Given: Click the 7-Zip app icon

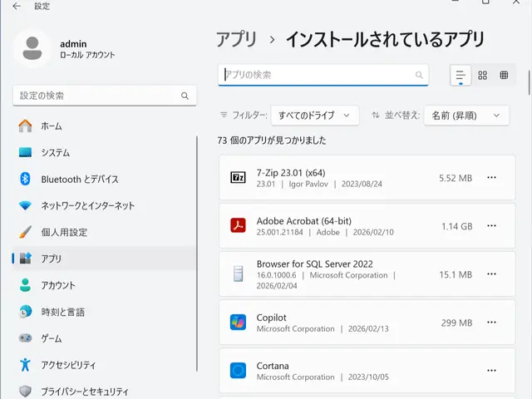Looking at the screenshot, I should pyautogui.click(x=239, y=177).
